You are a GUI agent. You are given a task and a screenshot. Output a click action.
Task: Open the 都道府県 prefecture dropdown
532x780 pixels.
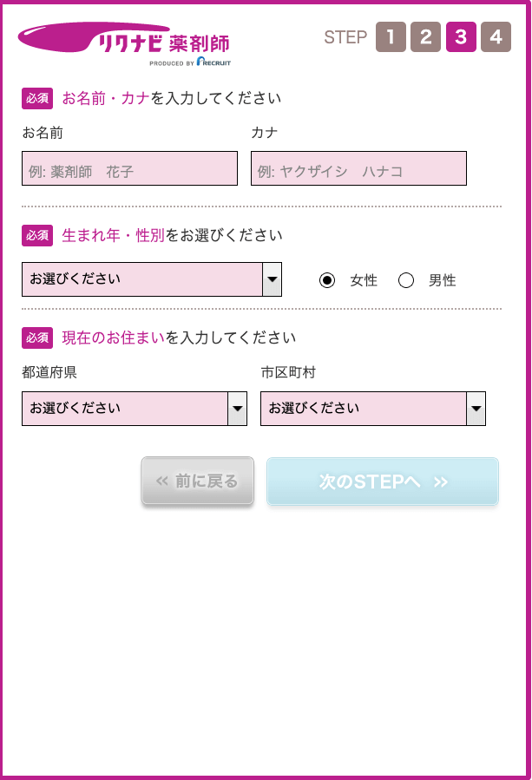pos(135,408)
